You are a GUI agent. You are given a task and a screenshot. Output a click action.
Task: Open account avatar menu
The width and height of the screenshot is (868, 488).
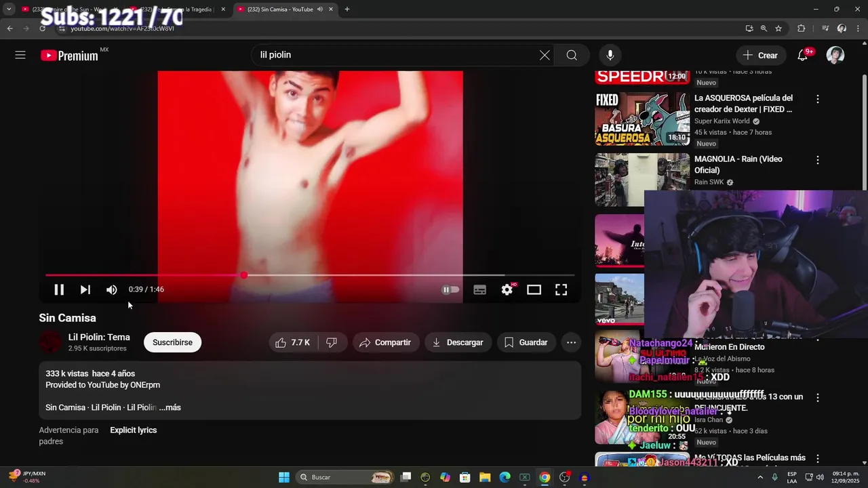(835, 55)
